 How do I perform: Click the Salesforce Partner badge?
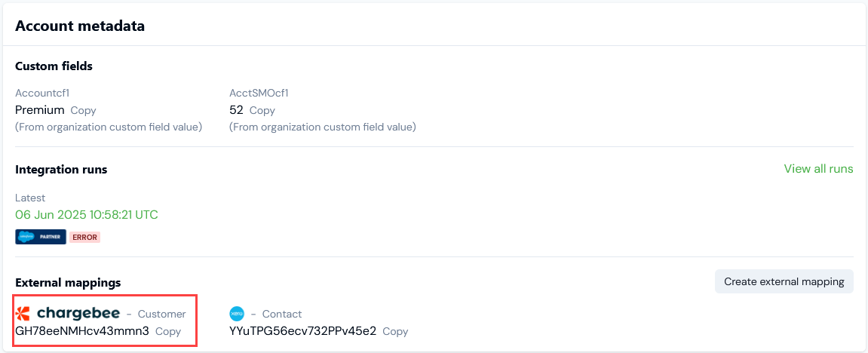click(41, 237)
